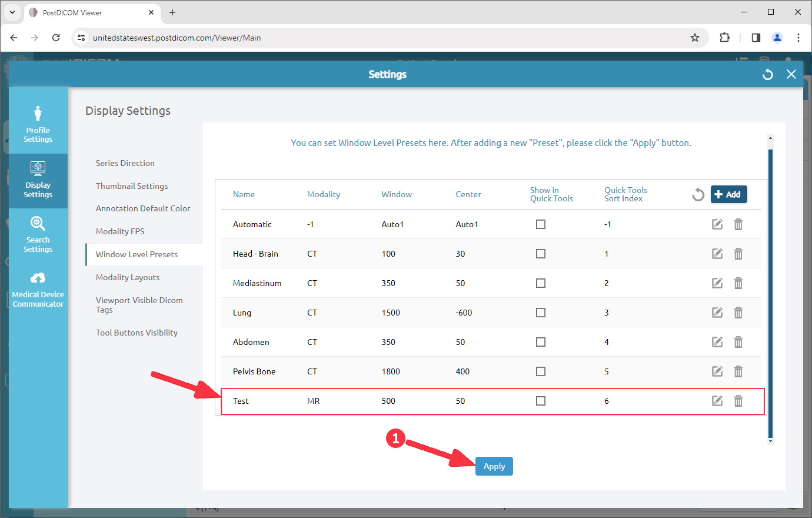Open the Chrome three-dot menu
This screenshot has height=518, width=812.
798,37
